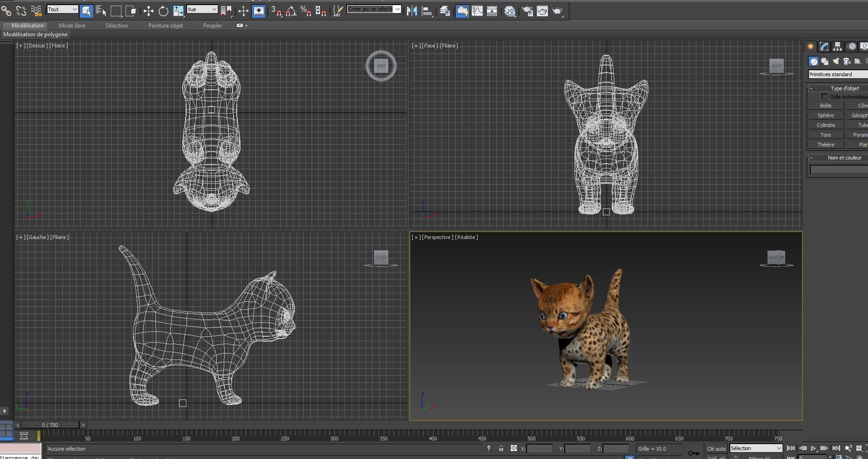Image resolution: width=868 pixels, height=459 pixels.
Task: Open the Peupler ribbon tab
Action: coord(213,26)
